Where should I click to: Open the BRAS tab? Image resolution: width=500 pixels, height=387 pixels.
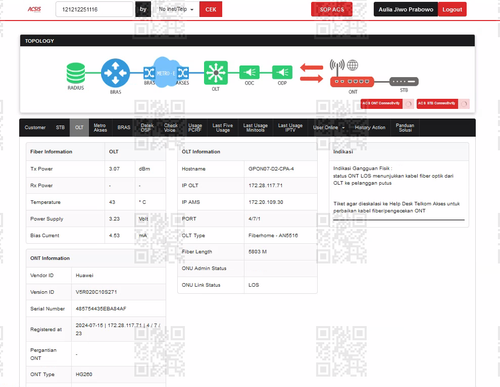[124, 128]
